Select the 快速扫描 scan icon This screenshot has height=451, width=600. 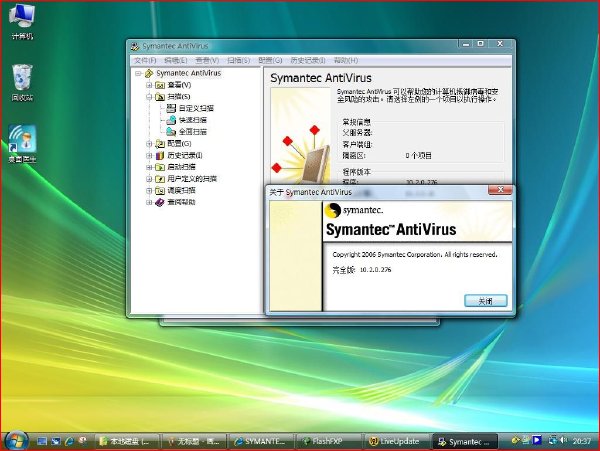pos(171,120)
